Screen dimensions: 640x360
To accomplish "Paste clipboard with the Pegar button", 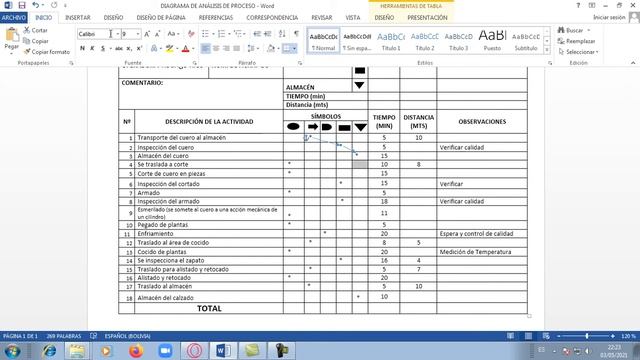I will pyautogui.click(x=11, y=41).
